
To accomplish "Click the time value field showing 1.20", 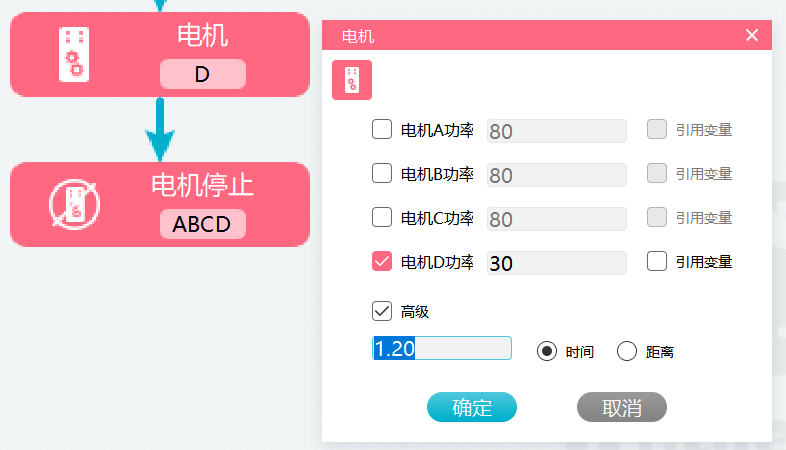I will pyautogui.click(x=442, y=348).
